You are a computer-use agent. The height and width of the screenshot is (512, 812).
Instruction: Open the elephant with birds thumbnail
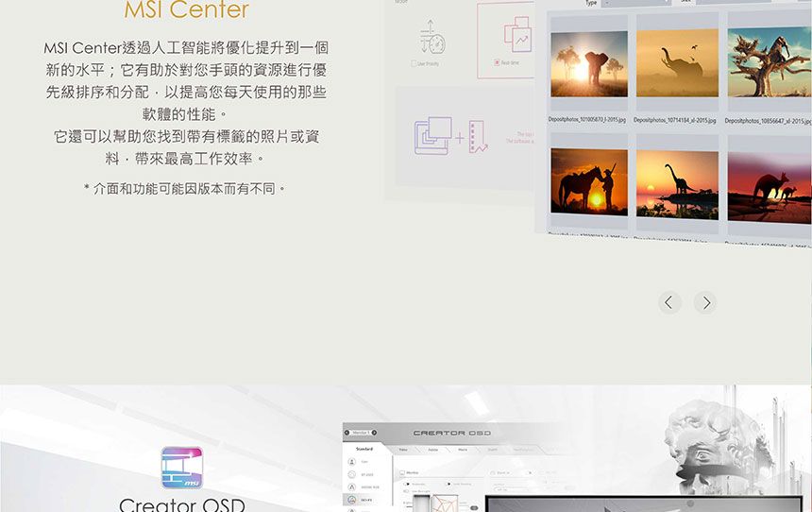coord(677,62)
